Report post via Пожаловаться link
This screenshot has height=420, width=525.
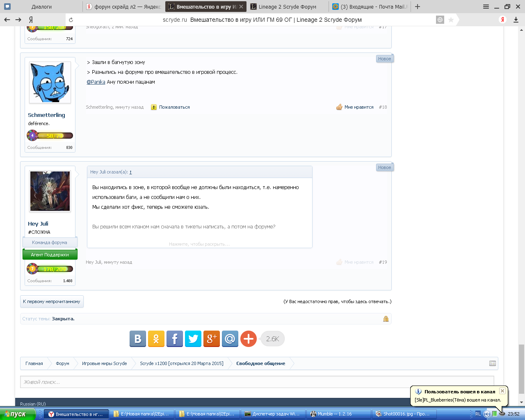pyautogui.click(x=174, y=107)
